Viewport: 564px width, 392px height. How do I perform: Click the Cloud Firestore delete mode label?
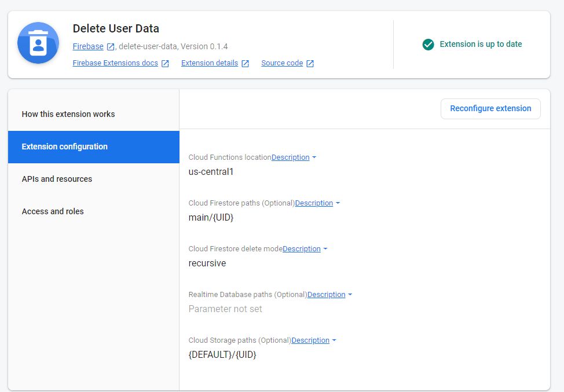[236, 248]
